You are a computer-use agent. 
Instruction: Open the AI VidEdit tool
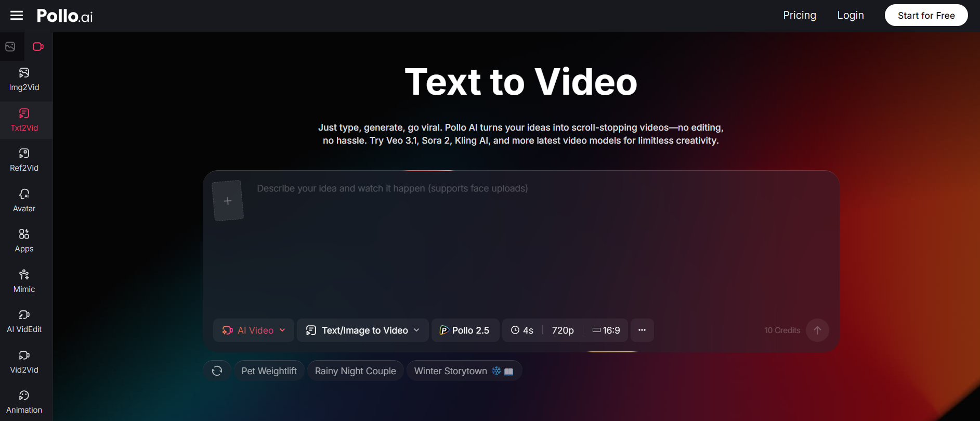pos(24,321)
